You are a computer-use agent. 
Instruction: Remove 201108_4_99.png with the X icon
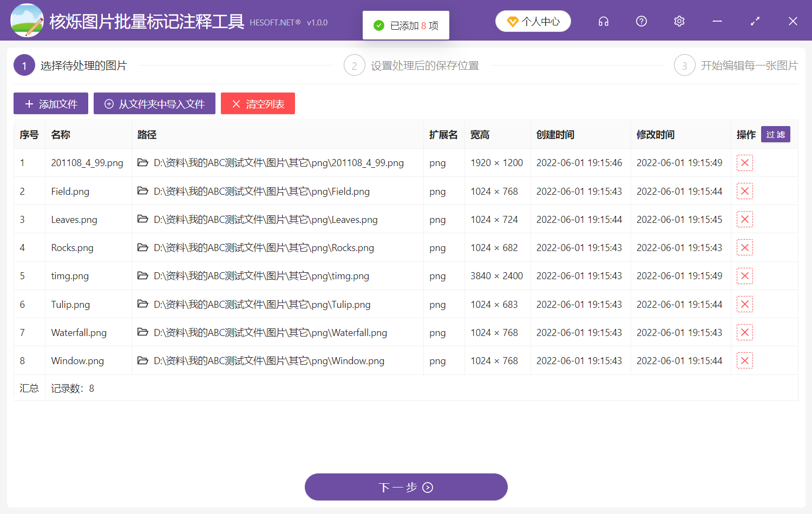(745, 162)
